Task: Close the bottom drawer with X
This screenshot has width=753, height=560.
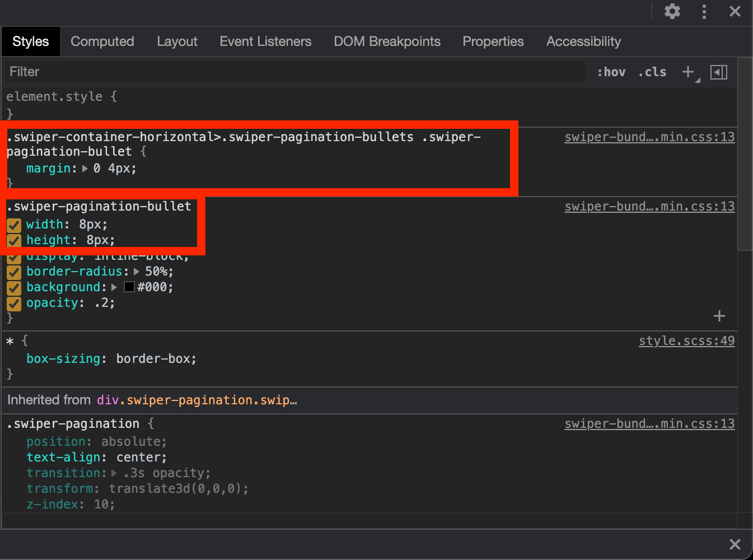Action: click(x=735, y=544)
